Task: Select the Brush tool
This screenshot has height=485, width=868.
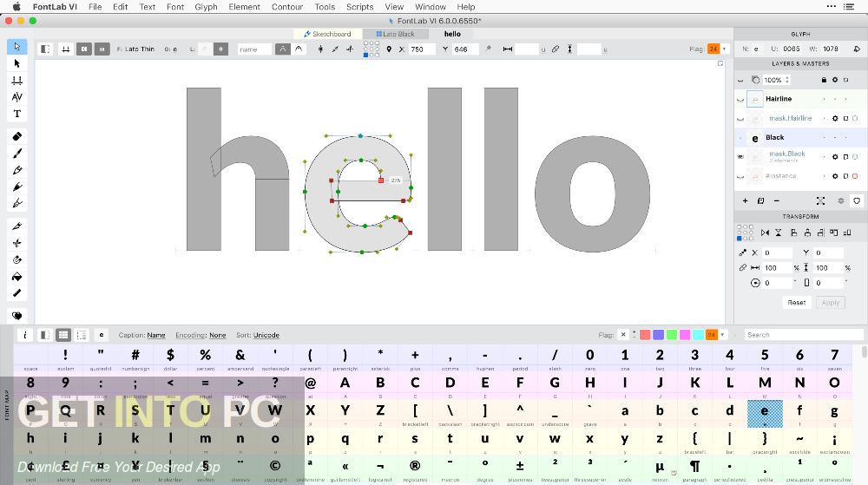Action: [17, 154]
